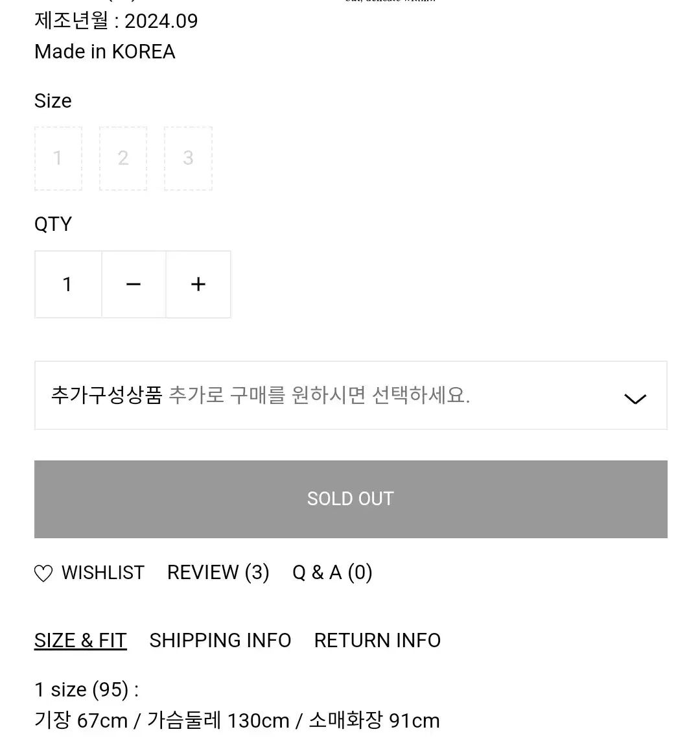The height and width of the screenshot is (749, 700).
Task: Focus the quantity input field showing 1
Action: [x=68, y=284]
